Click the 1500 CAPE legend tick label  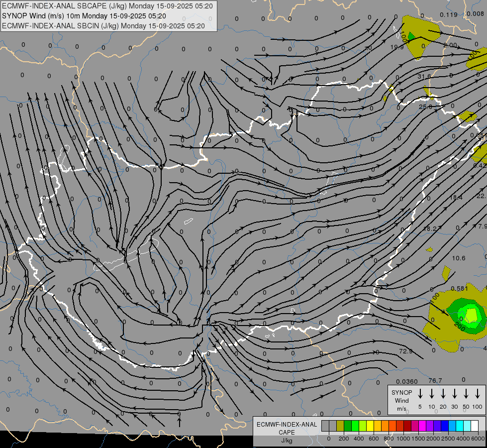point(418,439)
